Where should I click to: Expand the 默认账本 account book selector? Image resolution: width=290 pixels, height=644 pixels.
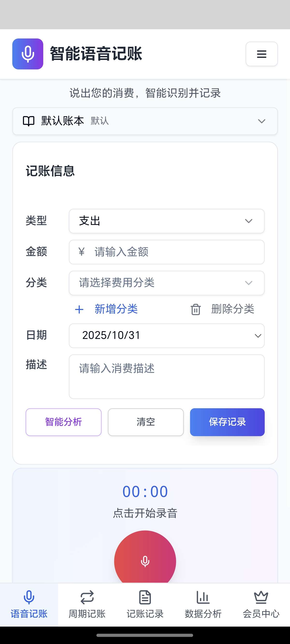pyautogui.click(x=261, y=121)
